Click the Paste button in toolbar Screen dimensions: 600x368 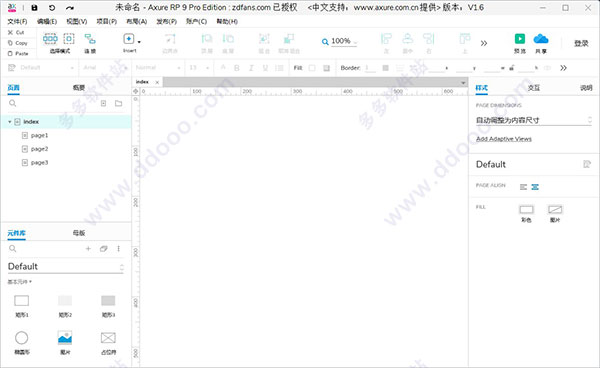point(18,53)
